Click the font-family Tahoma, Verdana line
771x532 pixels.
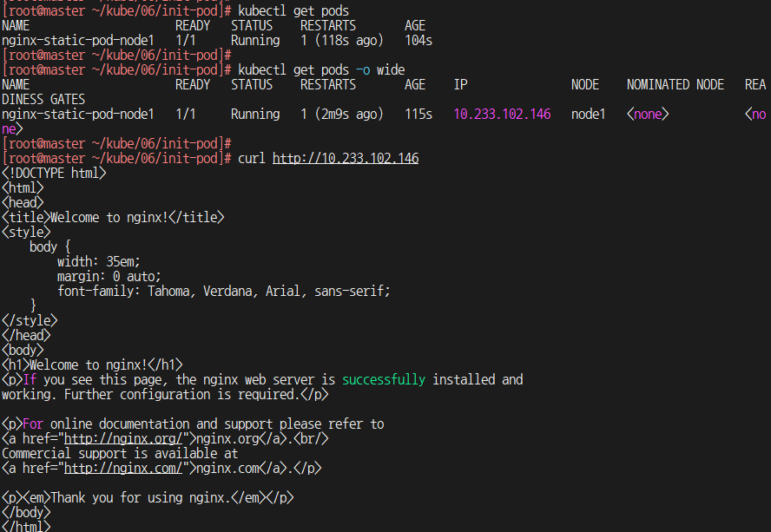click(x=224, y=291)
